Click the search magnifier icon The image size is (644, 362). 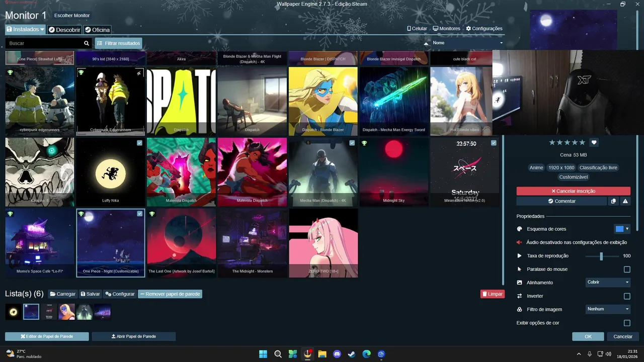point(87,43)
